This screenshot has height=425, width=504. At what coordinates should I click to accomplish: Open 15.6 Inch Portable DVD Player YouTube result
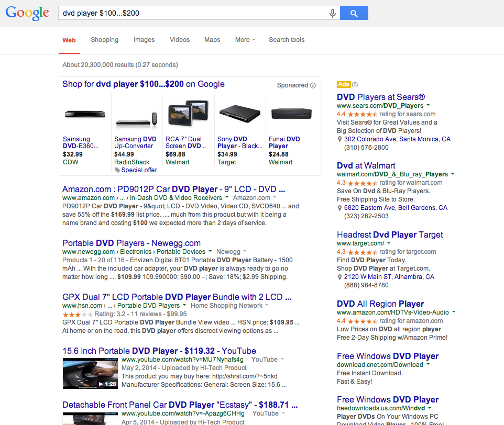159,351
